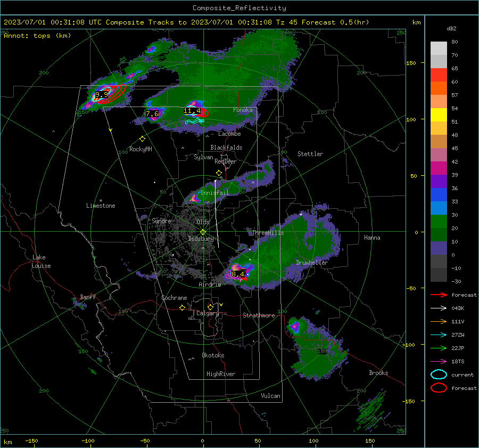
Task: Click the yellow diamond radar site at Didsbury
Action: 203,232
